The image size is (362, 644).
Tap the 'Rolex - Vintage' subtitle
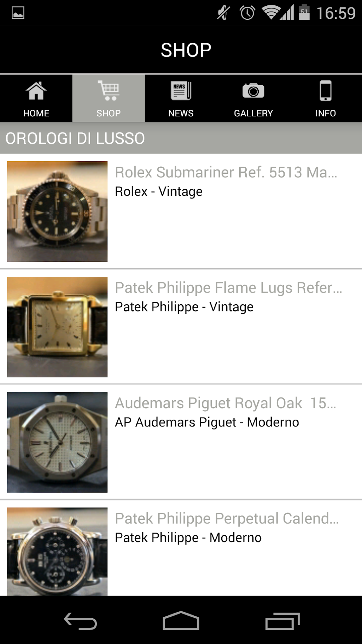[159, 191]
